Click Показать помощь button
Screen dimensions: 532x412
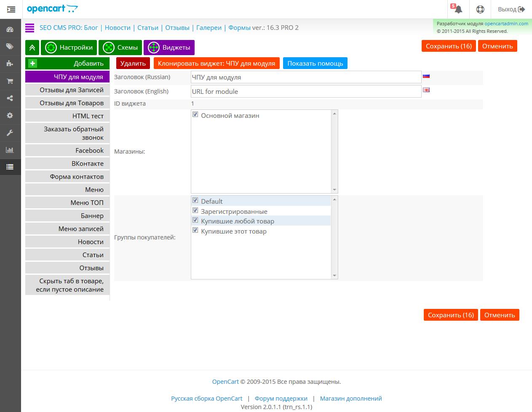[315, 64]
